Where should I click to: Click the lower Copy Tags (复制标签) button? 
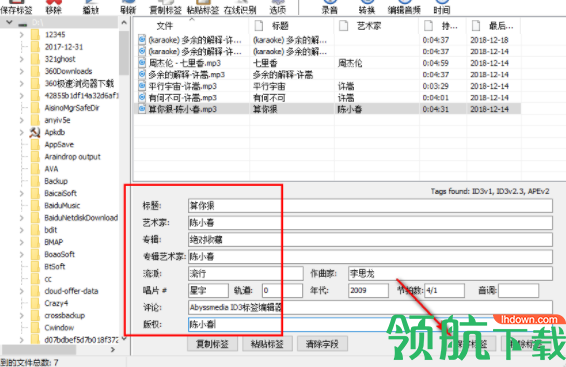click(212, 344)
